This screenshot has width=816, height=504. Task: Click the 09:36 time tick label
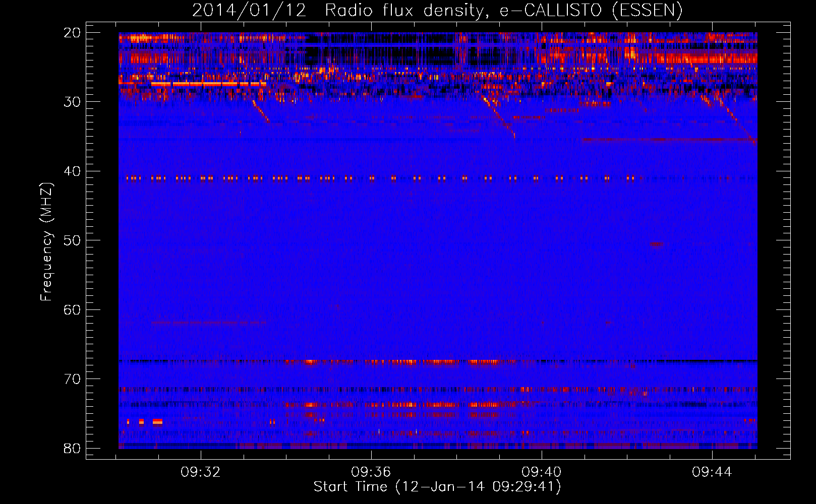pos(371,472)
